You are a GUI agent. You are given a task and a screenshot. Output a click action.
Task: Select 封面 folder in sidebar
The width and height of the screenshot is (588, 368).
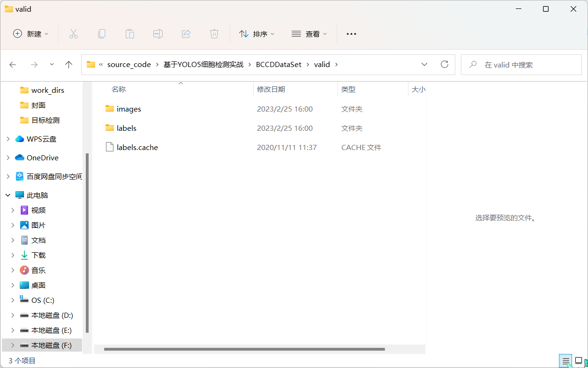coord(38,105)
